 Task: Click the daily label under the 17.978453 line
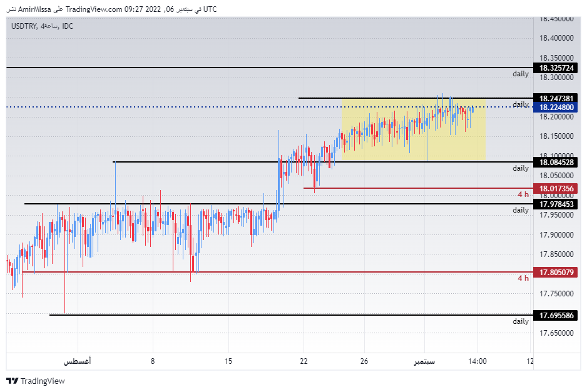[521, 210]
